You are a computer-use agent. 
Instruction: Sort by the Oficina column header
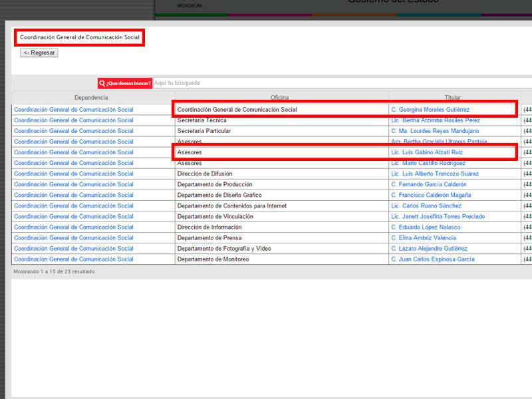point(280,98)
